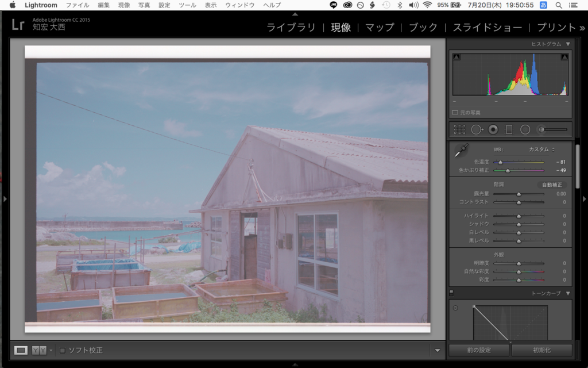
Task: Open Bluetooth status menu
Action: coord(400,5)
